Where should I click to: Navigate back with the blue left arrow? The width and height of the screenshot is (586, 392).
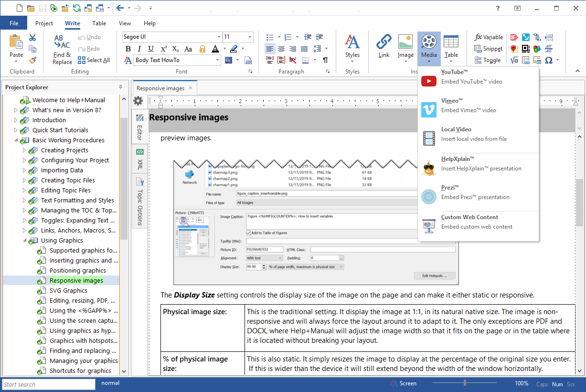[x=120, y=8]
